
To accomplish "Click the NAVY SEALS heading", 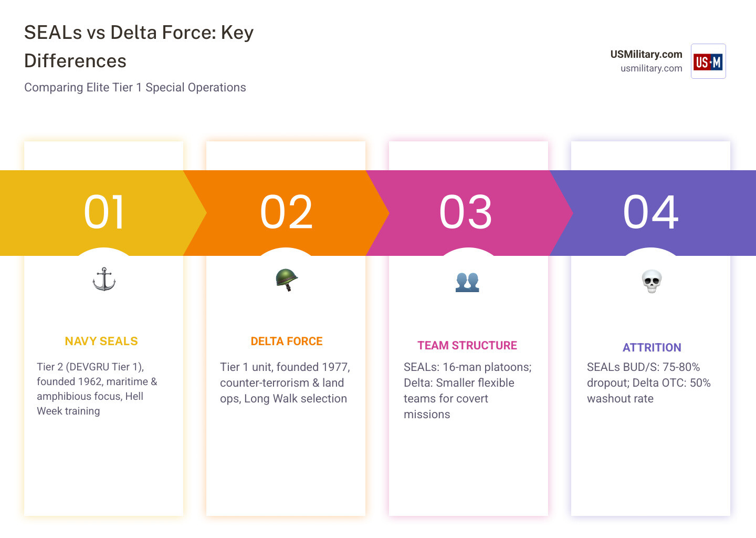I will [101, 342].
